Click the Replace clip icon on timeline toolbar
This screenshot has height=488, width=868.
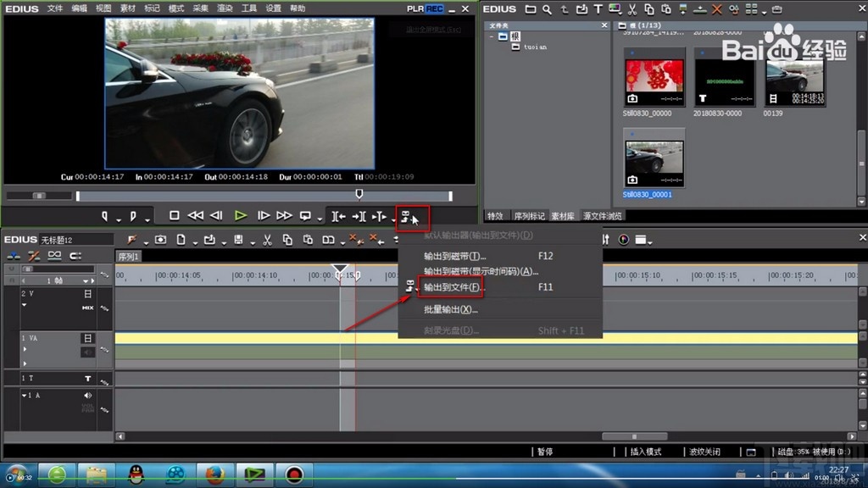coord(329,240)
